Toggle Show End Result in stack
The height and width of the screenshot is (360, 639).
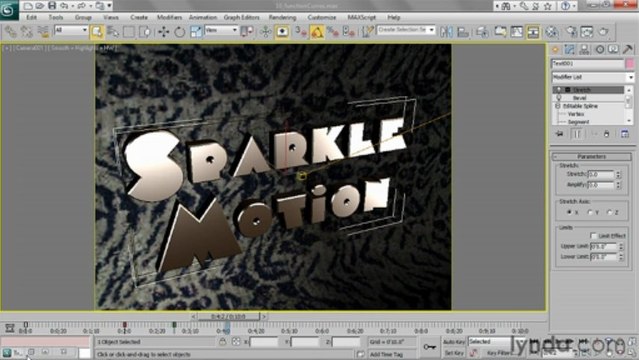[x=577, y=134]
